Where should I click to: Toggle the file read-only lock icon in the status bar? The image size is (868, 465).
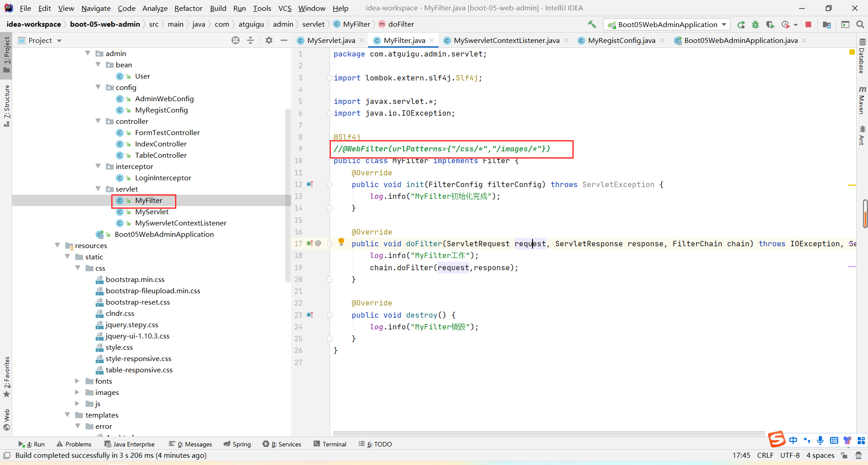844,456
